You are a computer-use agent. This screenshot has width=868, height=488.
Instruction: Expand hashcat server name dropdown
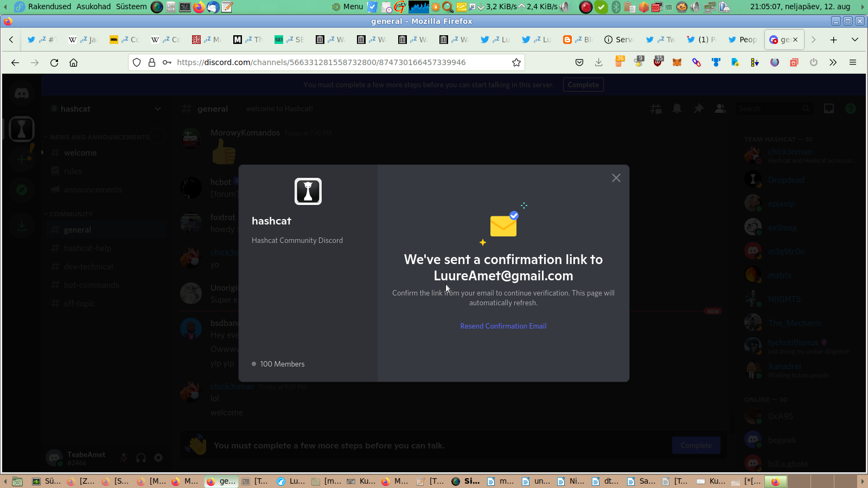[157, 109]
